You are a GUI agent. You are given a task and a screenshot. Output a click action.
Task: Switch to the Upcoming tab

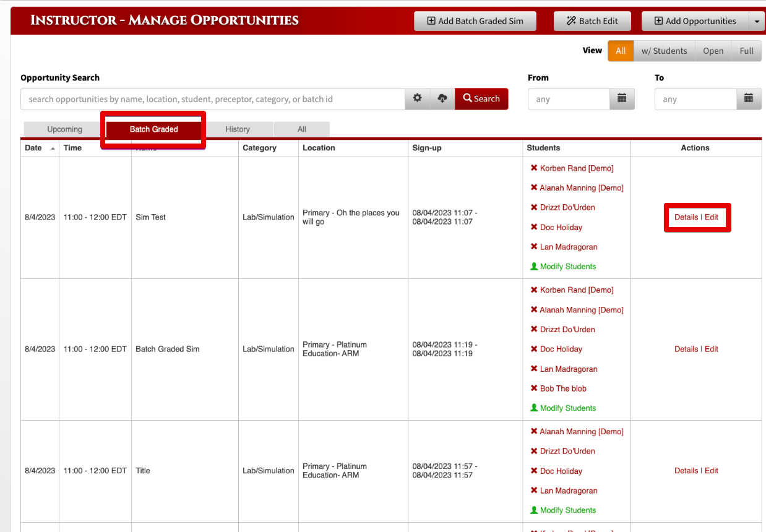pyautogui.click(x=64, y=129)
